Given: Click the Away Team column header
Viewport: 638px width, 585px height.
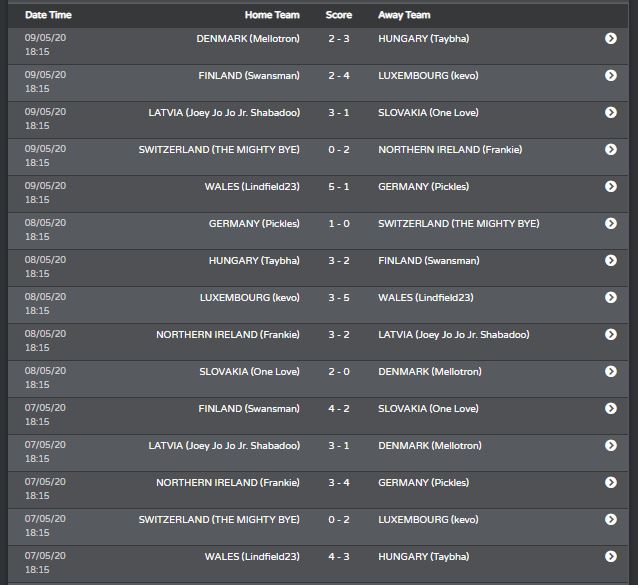Looking at the screenshot, I should point(404,15).
